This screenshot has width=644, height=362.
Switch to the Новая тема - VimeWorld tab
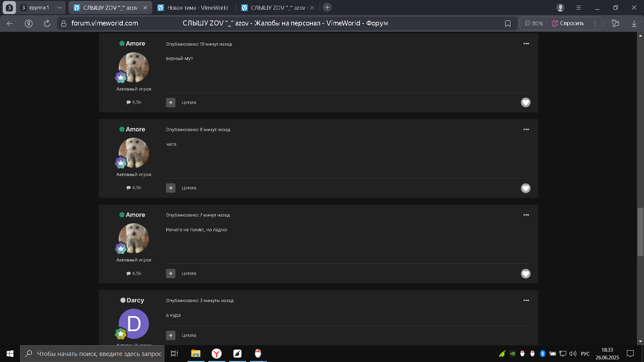(194, 8)
